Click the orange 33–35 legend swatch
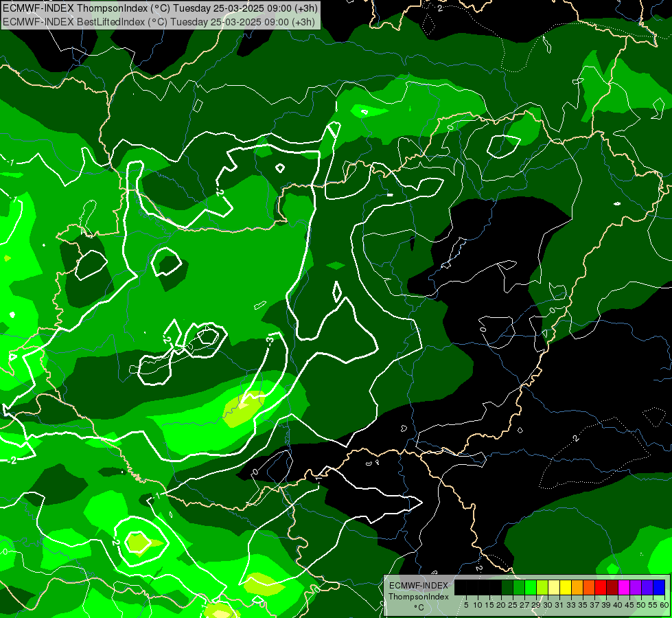Screen dimensions: 672x618 577,587
